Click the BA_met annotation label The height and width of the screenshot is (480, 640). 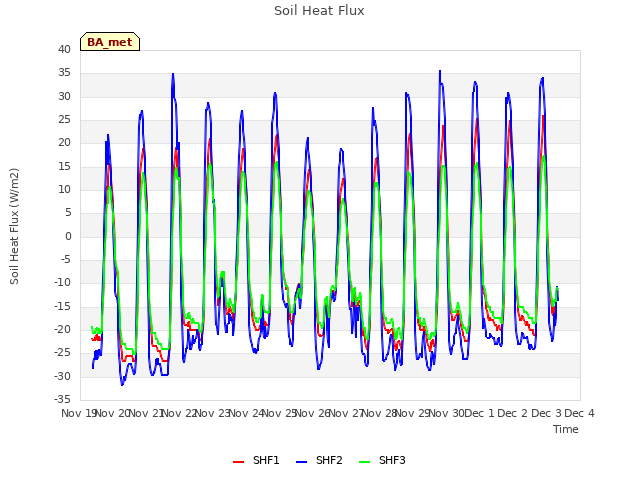point(110,42)
